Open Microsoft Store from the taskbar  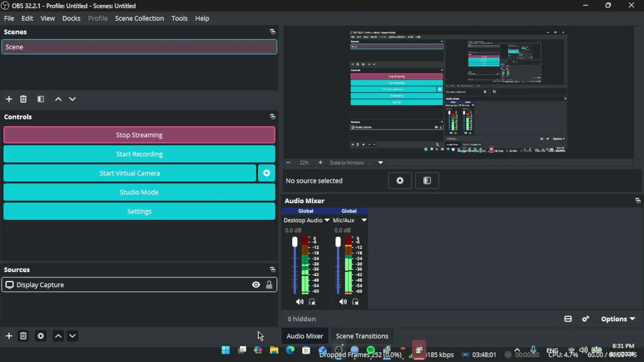(306, 350)
